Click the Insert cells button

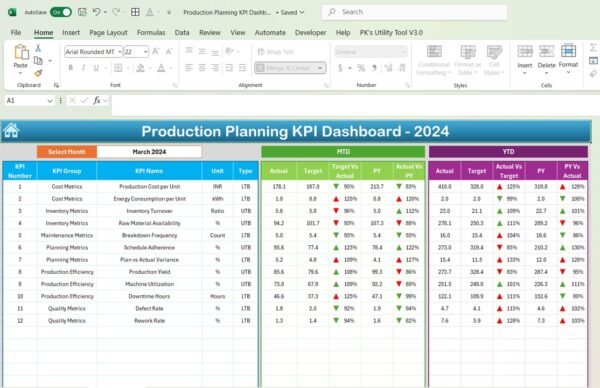tap(525, 59)
